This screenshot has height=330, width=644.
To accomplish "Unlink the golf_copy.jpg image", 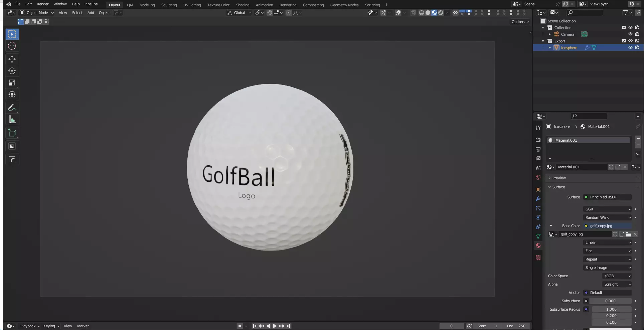I will click(635, 234).
